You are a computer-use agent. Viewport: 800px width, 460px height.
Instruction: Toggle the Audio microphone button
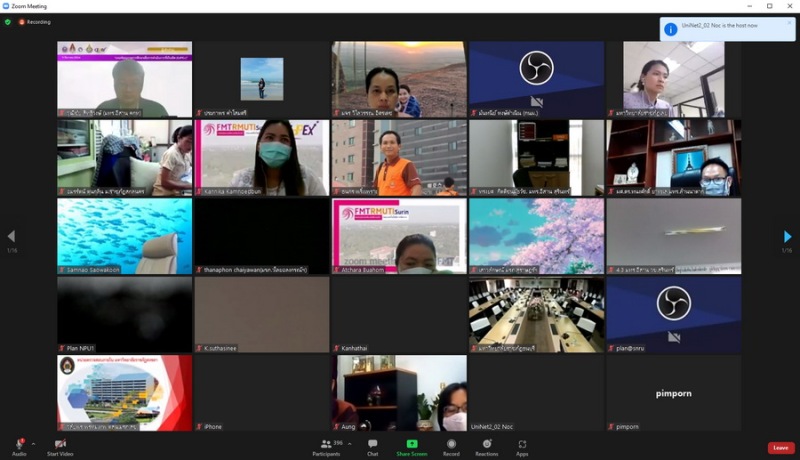[x=19, y=445]
